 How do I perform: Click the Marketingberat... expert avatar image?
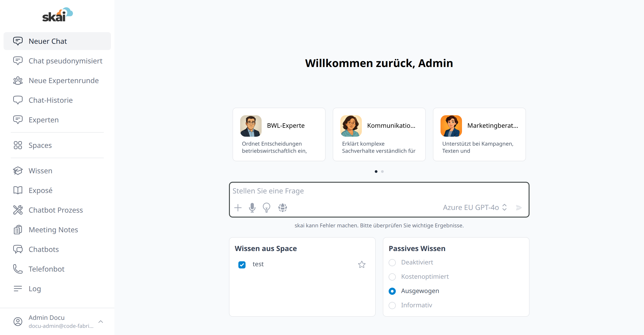[x=451, y=126]
